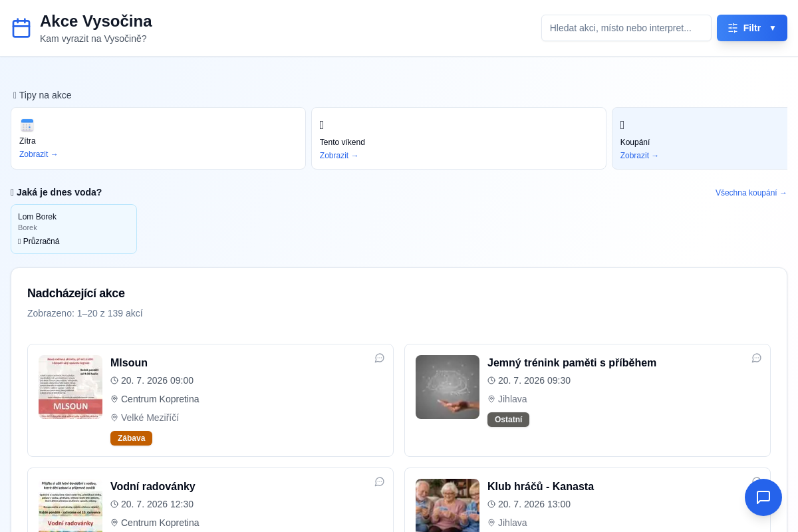Click comment icon on Jemný trénink paměti card

(757, 358)
